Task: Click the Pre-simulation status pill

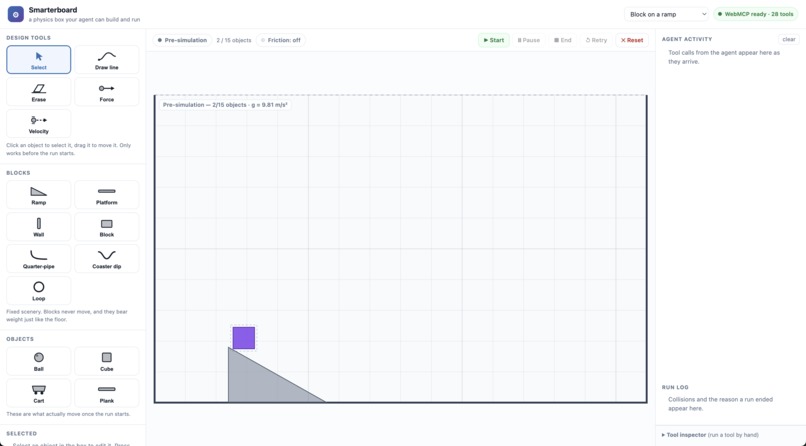Action: 182,40
